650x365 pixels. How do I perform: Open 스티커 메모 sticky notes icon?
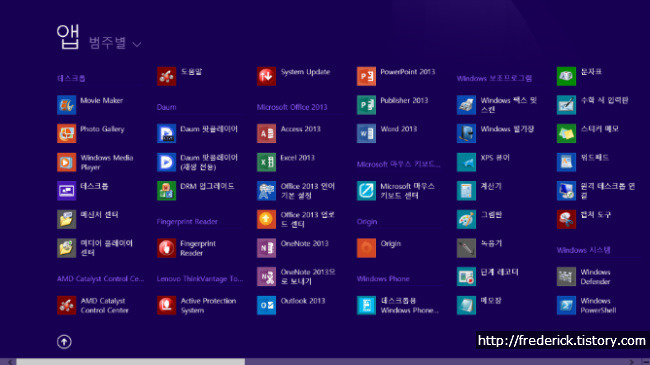click(x=566, y=134)
